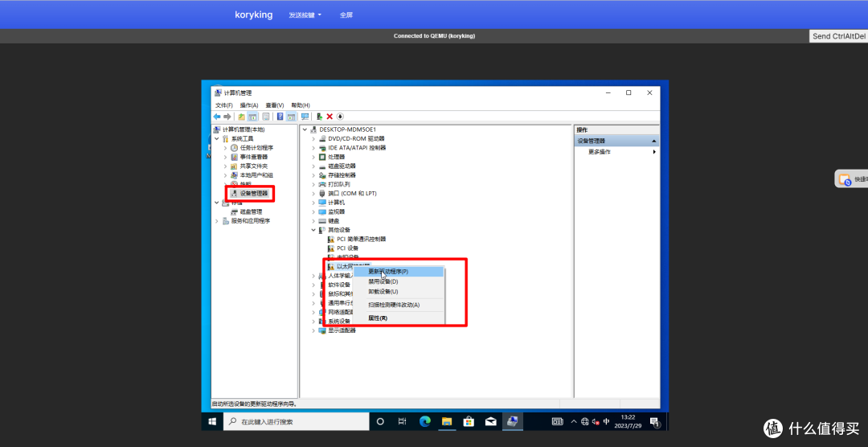
Task: Expand the IDE ATA/ATAPI 控制器 category
Action: (x=313, y=148)
